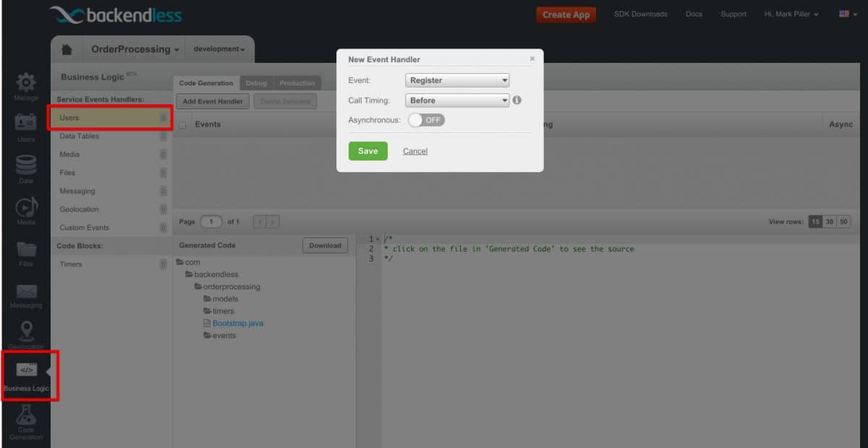Open the Call Timing dropdown showing Before

coord(457,101)
